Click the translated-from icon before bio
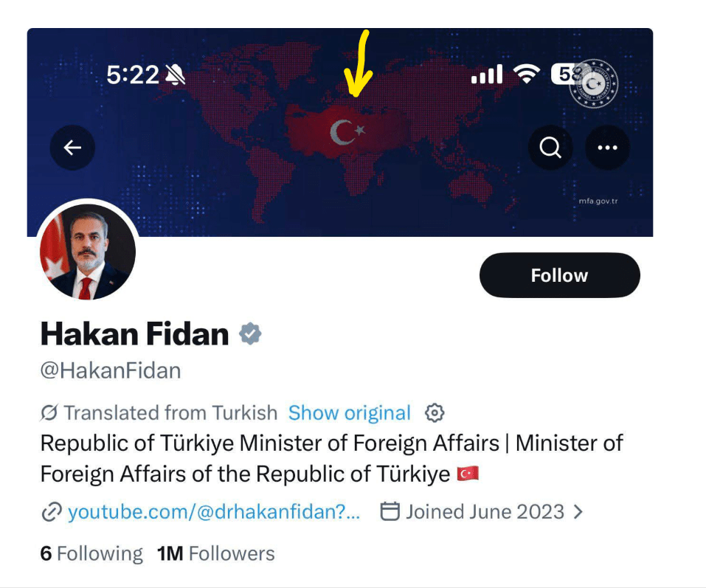 click(x=50, y=412)
